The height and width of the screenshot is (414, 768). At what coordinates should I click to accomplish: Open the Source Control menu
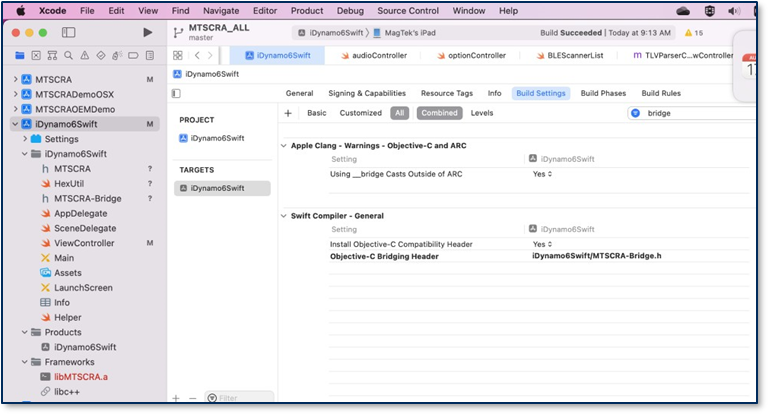coord(408,10)
